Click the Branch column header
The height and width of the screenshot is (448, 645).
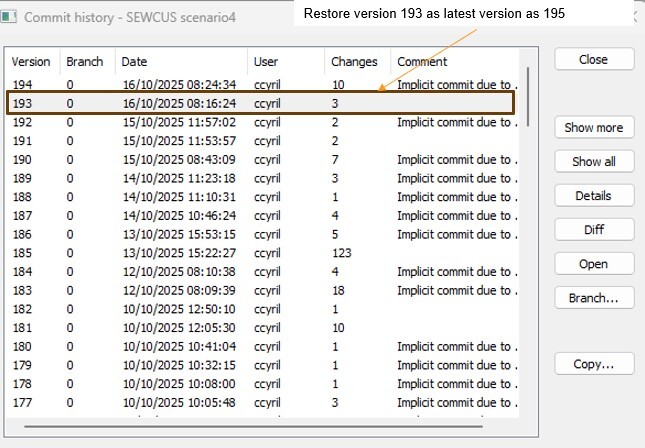(x=85, y=62)
